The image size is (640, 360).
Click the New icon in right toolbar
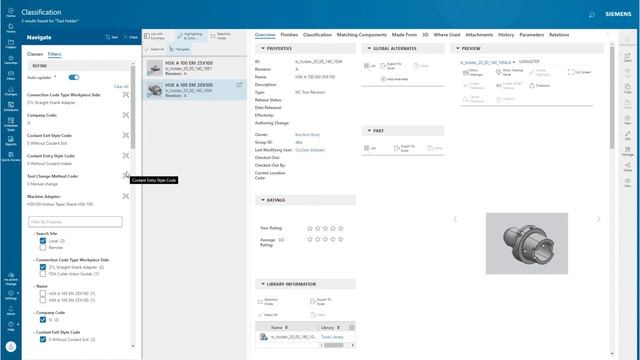point(627,120)
